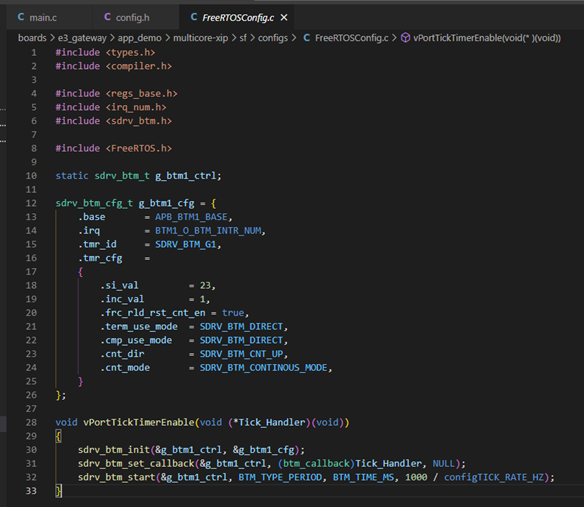
Task: Click the types.h include text
Action: click(x=130, y=53)
